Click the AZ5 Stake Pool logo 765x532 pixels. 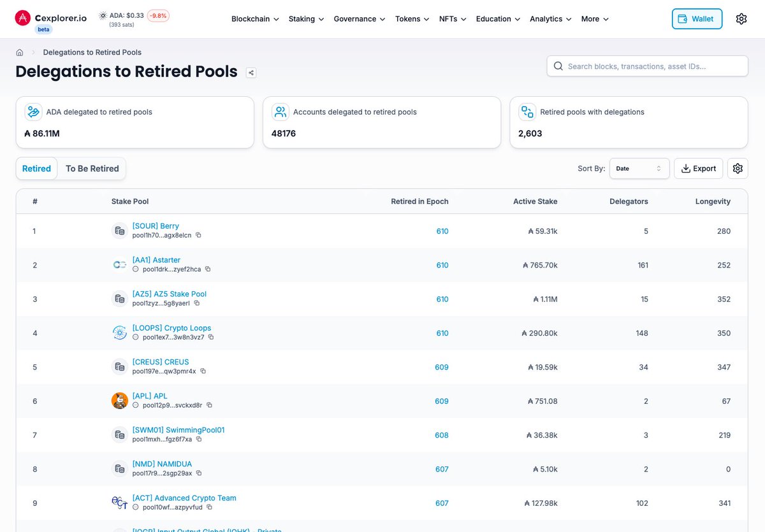(x=119, y=299)
